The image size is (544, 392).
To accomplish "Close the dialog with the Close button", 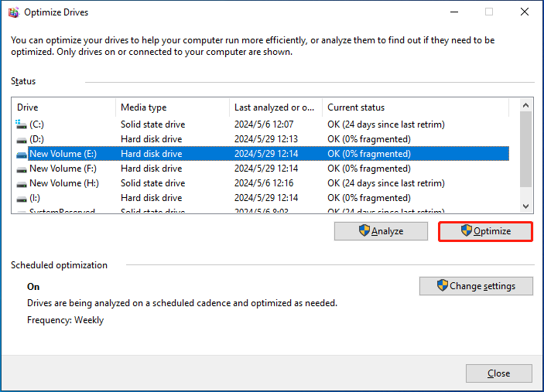I will (x=499, y=373).
